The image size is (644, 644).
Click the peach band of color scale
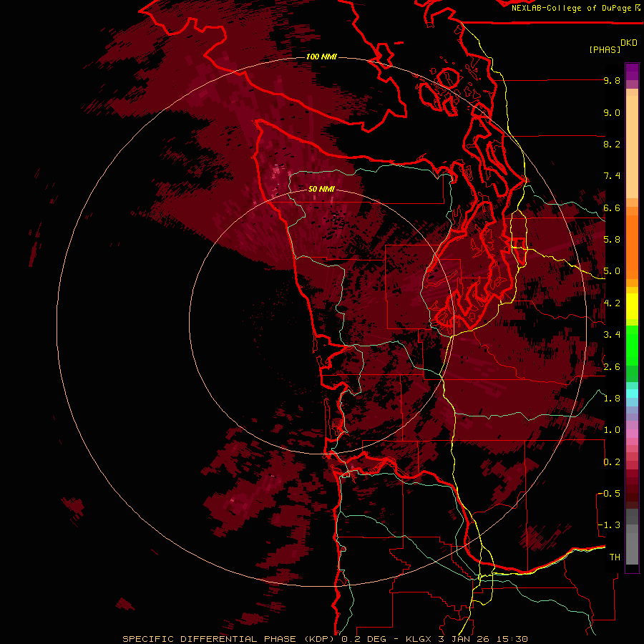tap(632, 146)
